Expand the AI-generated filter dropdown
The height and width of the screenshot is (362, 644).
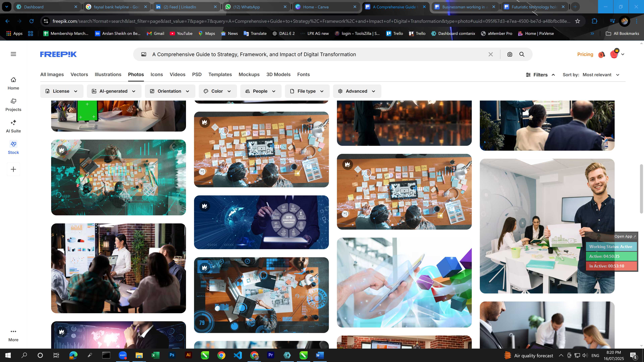pos(114,91)
